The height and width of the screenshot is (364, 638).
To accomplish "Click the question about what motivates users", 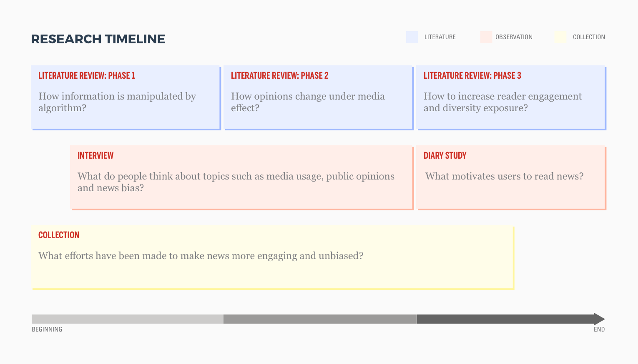I will pos(504,176).
